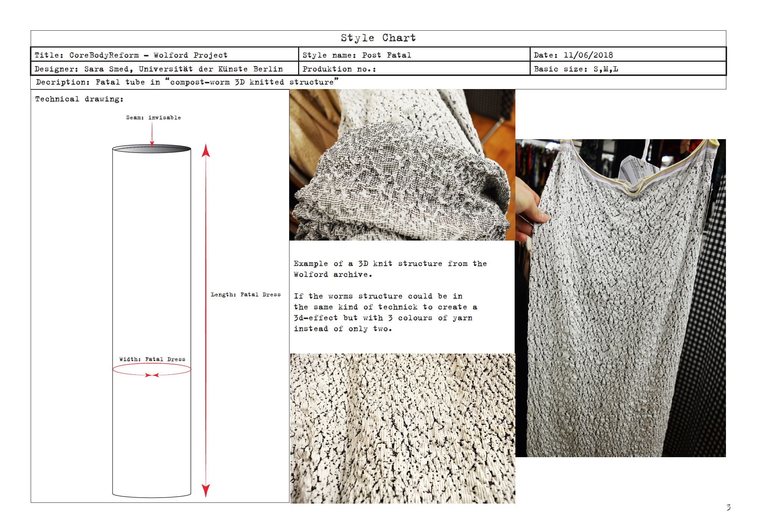Image resolution: width=757 pixels, height=532 pixels.
Task: Click the 'Seam: invisable' annotation
Action: [153, 117]
